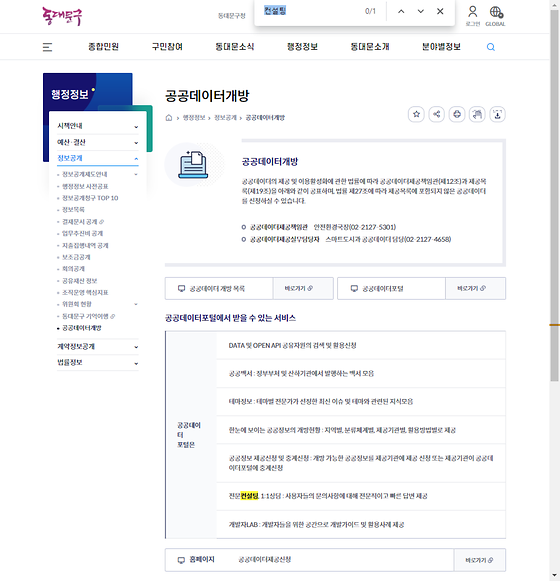The width and height of the screenshot is (560, 581).
Task: Expand the 위원회 현황 submenu arrow
Action: 136,304
